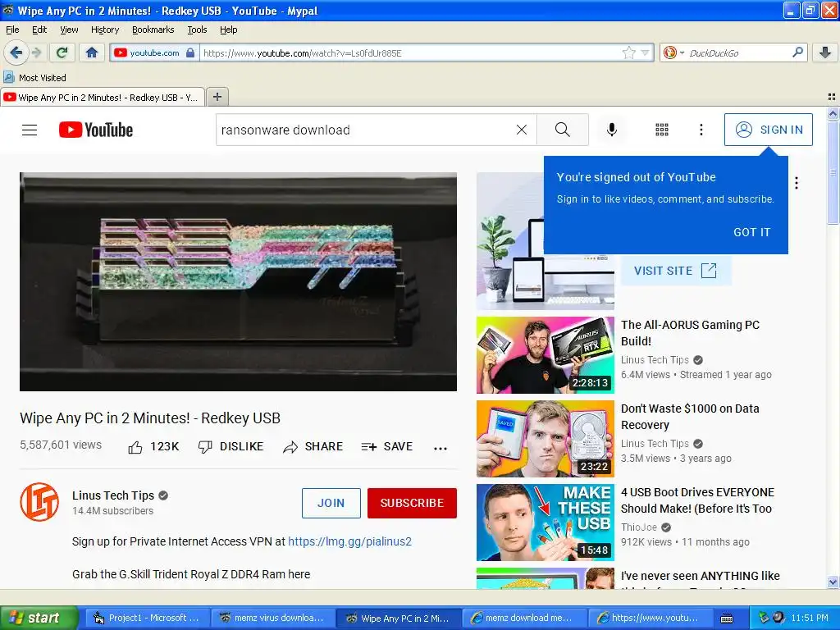Click the DuckDuckGo search magnifier icon

(797, 52)
